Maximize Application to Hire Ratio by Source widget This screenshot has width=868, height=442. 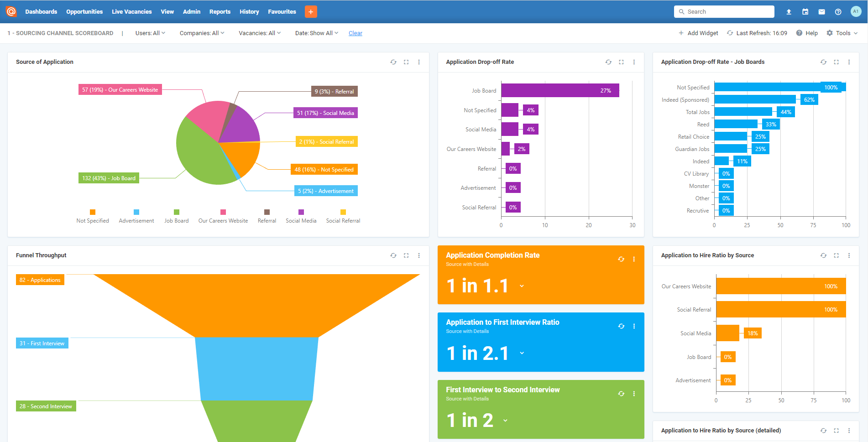pyautogui.click(x=836, y=255)
